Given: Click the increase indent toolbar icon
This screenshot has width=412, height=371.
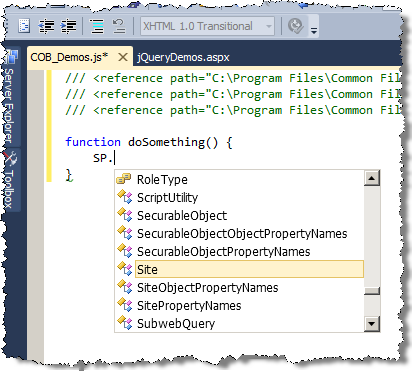Looking at the screenshot, I should click(68, 26).
